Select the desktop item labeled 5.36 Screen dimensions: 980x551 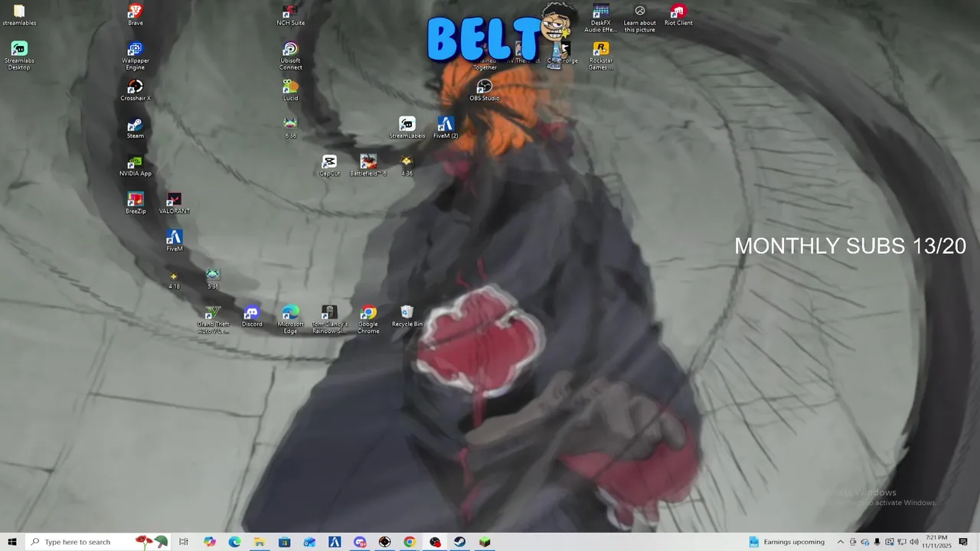coord(213,279)
